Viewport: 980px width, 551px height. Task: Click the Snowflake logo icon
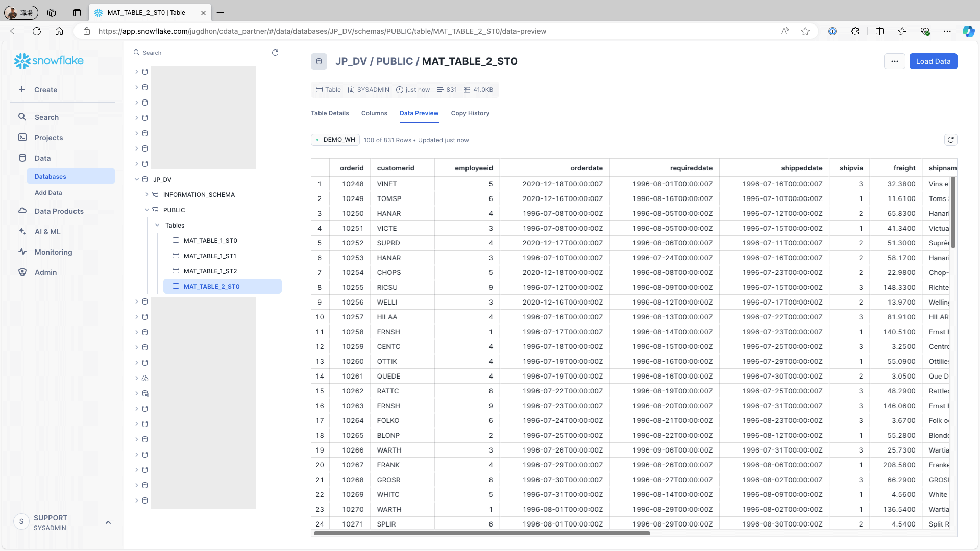click(x=22, y=61)
